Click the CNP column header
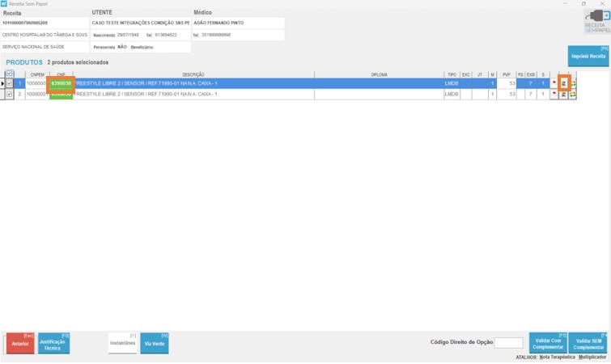Viewport: 611px width, 364px height. (x=62, y=74)
